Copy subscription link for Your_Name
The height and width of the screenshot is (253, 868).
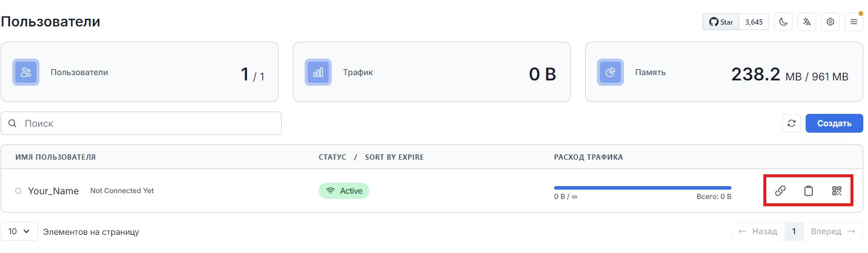coord(780,191)
